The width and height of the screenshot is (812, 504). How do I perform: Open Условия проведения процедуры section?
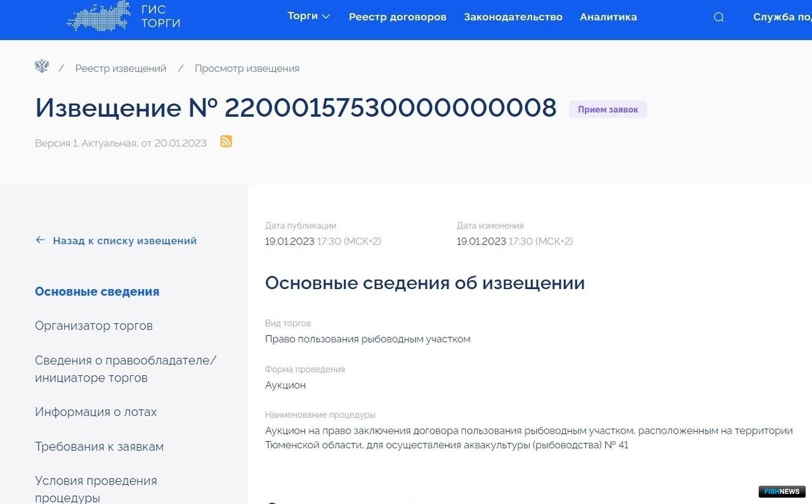point(96,489)
